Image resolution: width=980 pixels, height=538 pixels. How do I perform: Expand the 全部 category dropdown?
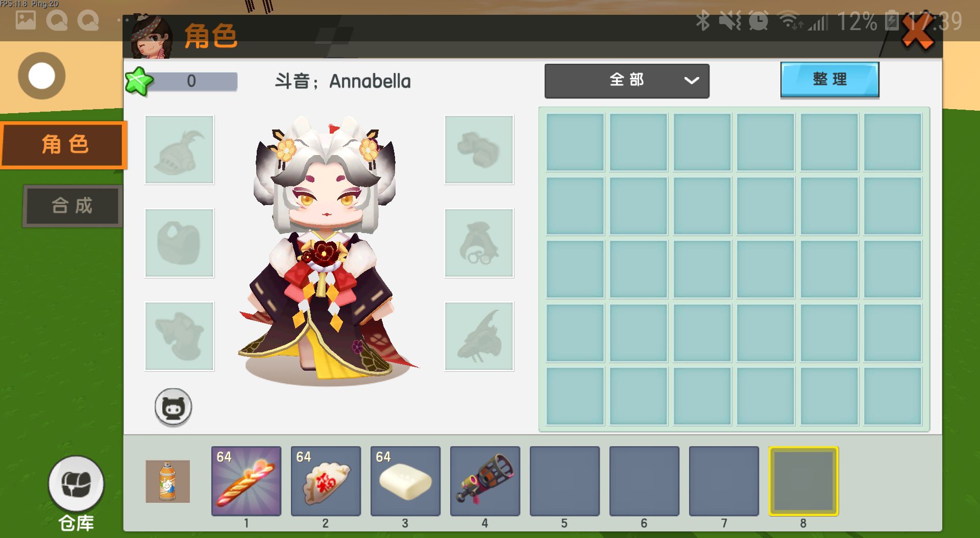coord(627,81)
